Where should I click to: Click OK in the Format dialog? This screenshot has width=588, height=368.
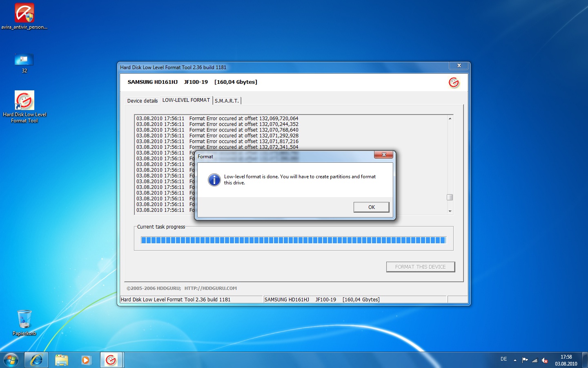click(371, 207)
